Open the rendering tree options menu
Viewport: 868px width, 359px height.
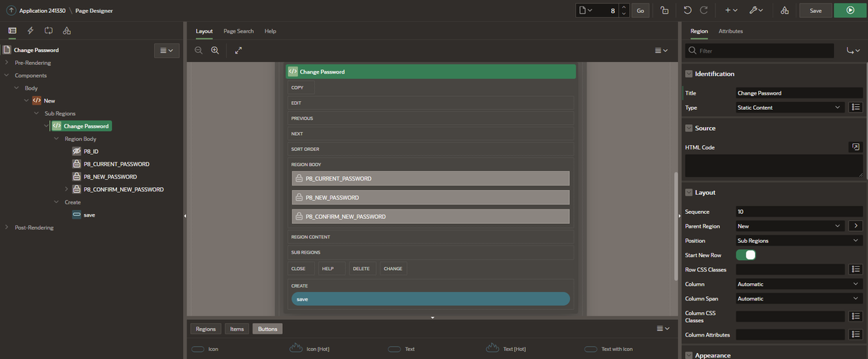click(x=166, y=50)
